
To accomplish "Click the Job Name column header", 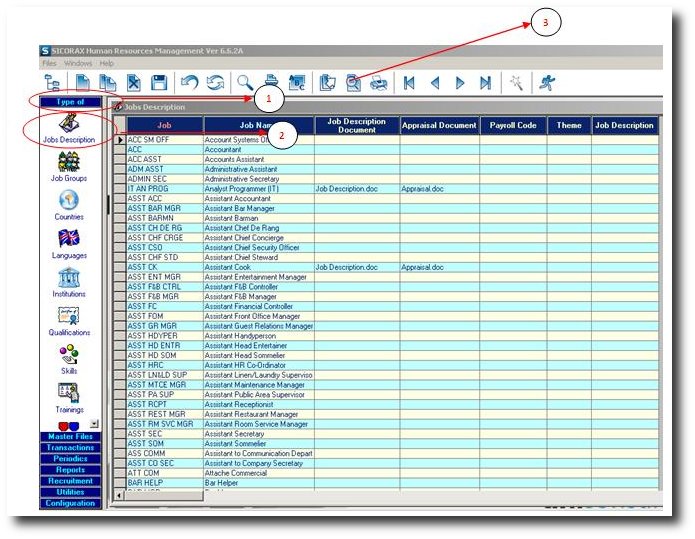I will point(258,126).
